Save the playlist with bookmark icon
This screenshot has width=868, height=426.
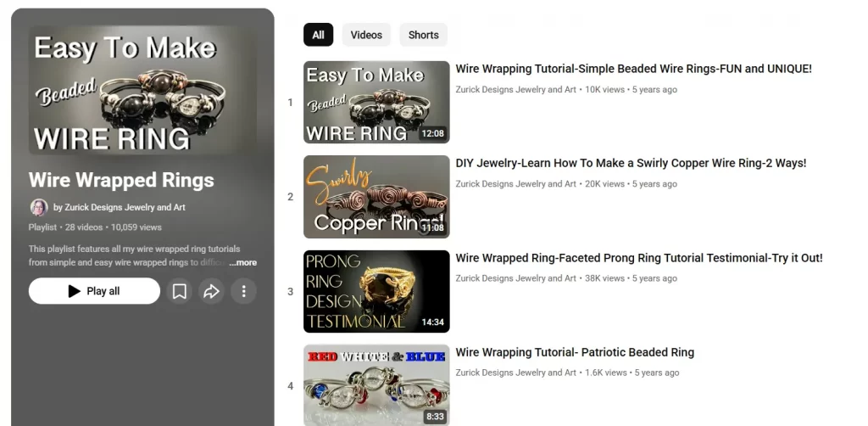[x=180, y=291]
